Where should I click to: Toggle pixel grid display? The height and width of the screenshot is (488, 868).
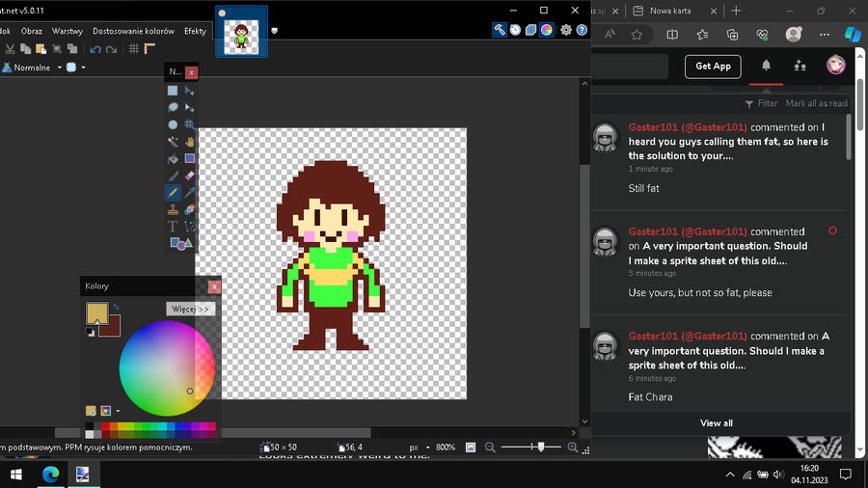click(133, 49)
